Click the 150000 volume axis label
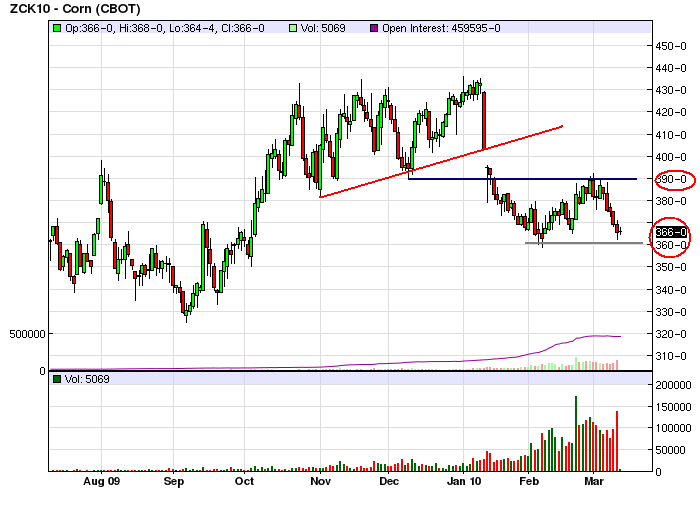The image size is (700, 512). tap(673, 407)
